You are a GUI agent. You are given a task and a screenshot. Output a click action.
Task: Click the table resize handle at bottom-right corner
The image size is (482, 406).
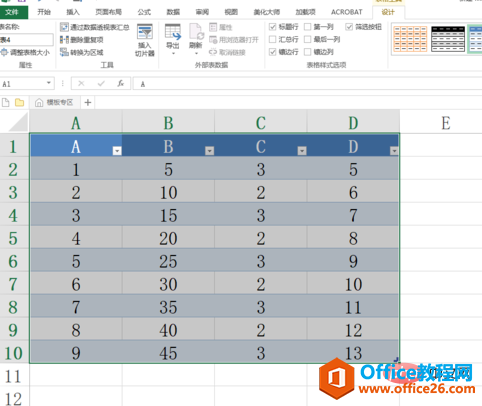396,360
